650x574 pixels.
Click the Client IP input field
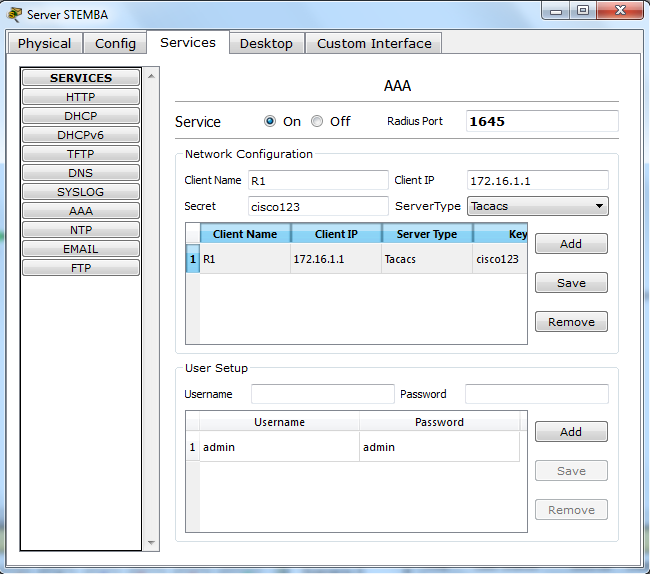(538, 181)
